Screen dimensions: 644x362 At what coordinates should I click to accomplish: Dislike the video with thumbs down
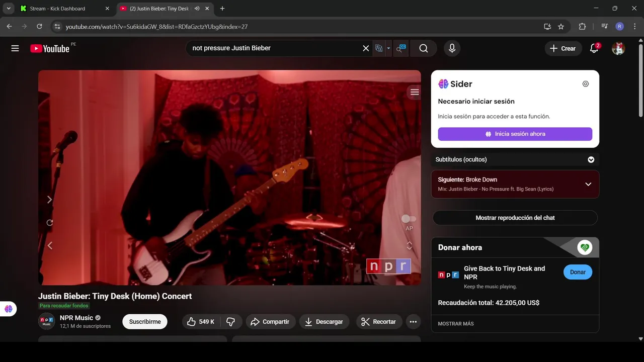[x=231, y=322]
